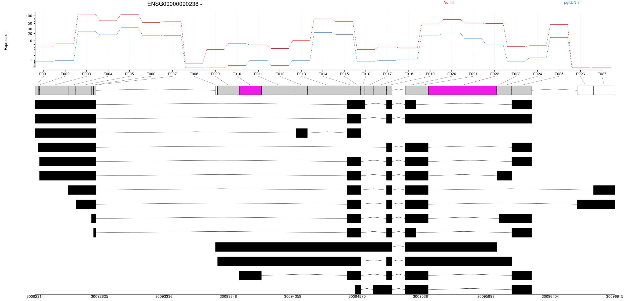Click exon label E018
Screen dimensions: 644x301
point(409,74)
